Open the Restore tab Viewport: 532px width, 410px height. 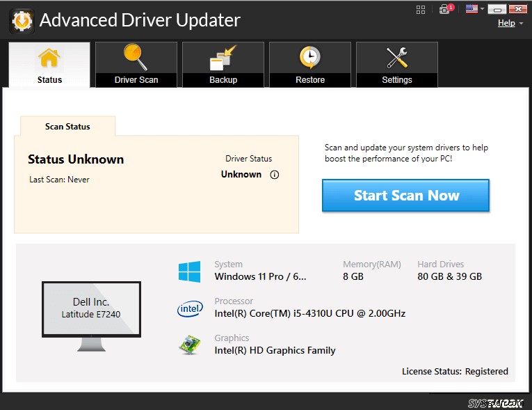pos(309,65)
